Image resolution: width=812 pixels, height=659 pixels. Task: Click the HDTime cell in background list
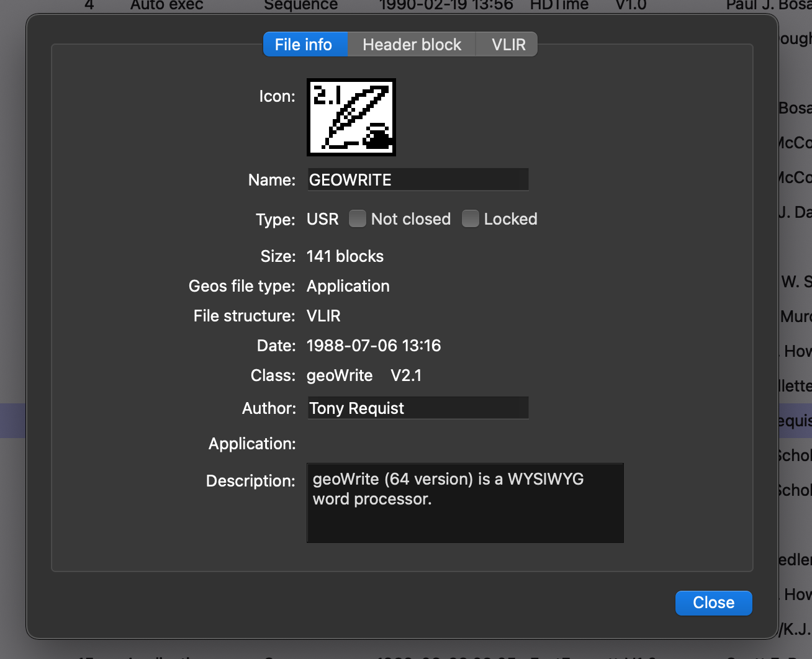click(x=559, y=5)
